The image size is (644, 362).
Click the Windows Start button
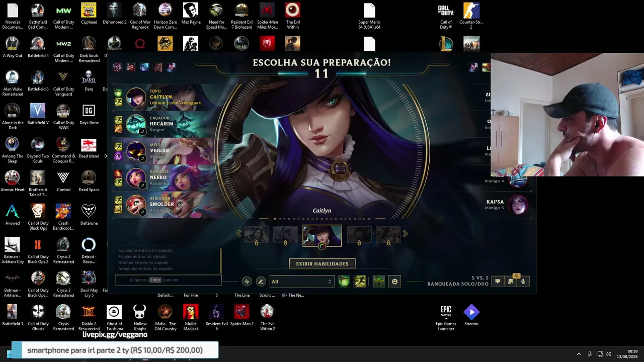point(9,353)
